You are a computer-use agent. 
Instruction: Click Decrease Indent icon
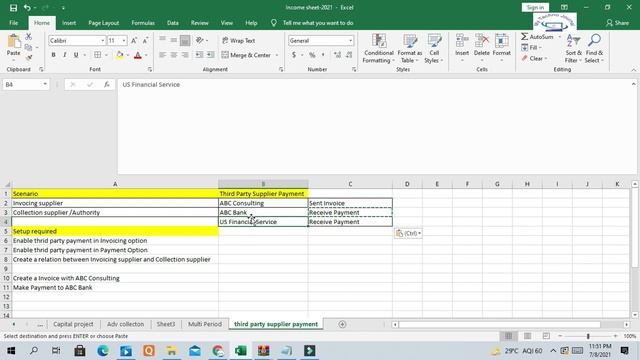pos(199,55)
